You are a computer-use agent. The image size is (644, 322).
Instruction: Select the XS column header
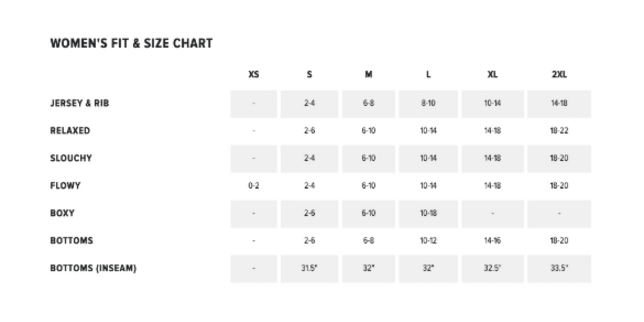tap(253, 74)
